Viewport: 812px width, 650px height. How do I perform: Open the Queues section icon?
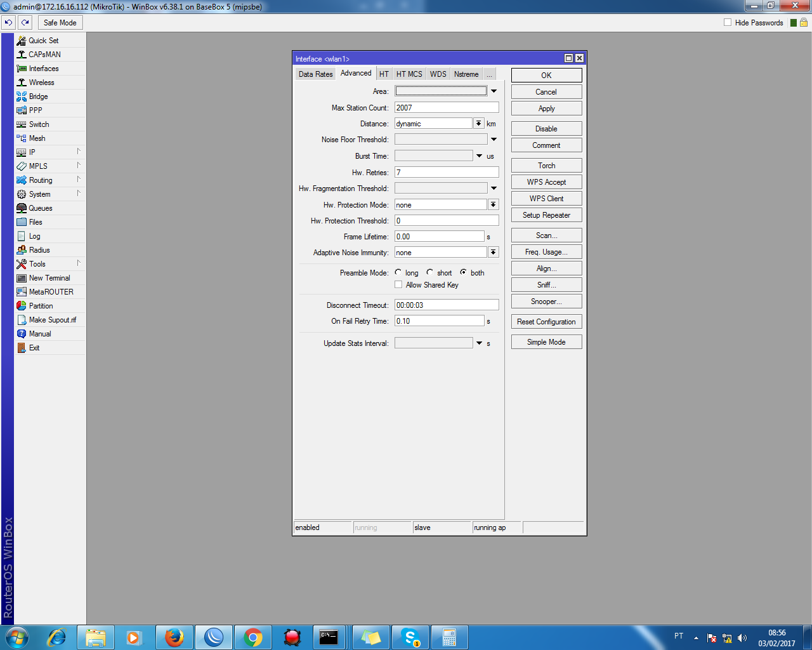click(22, 208)
